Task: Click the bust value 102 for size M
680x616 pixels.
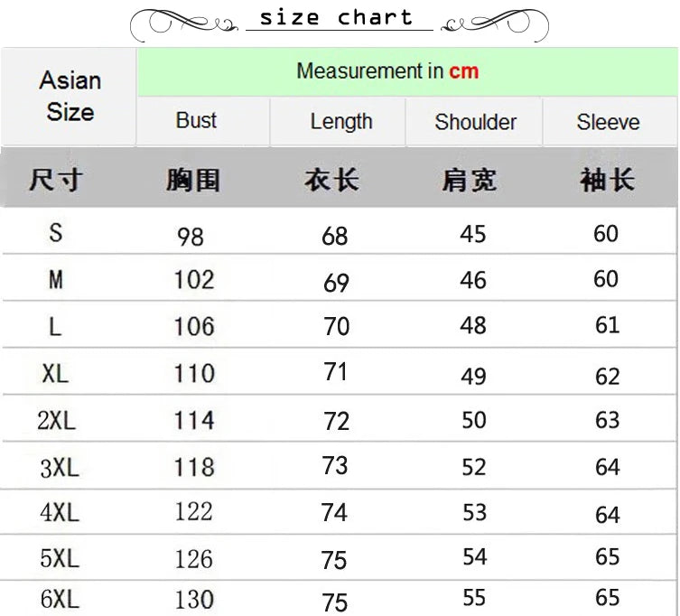Action: tap(194, 280)
